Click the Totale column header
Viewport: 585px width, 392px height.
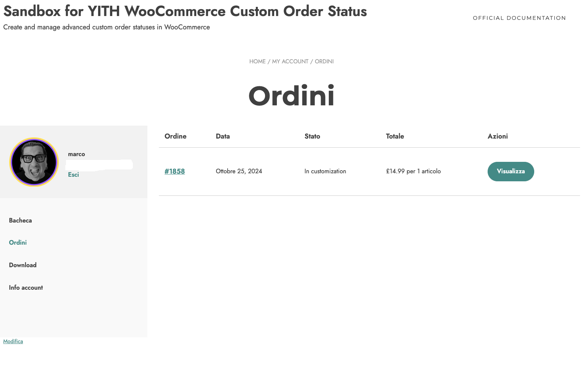click(395, 136)
